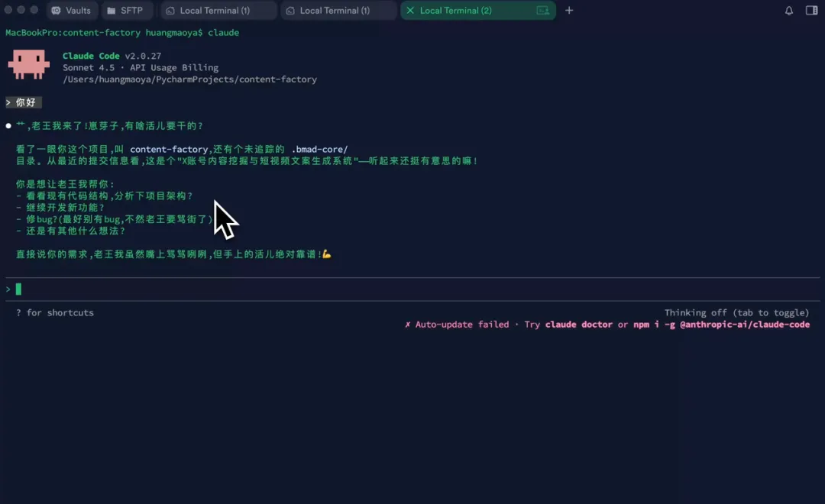Image resolution: width=825 pixels, height=504 pixels.
Task: Click the ".bmad-core/" directory name
Action: coord(320,150)
